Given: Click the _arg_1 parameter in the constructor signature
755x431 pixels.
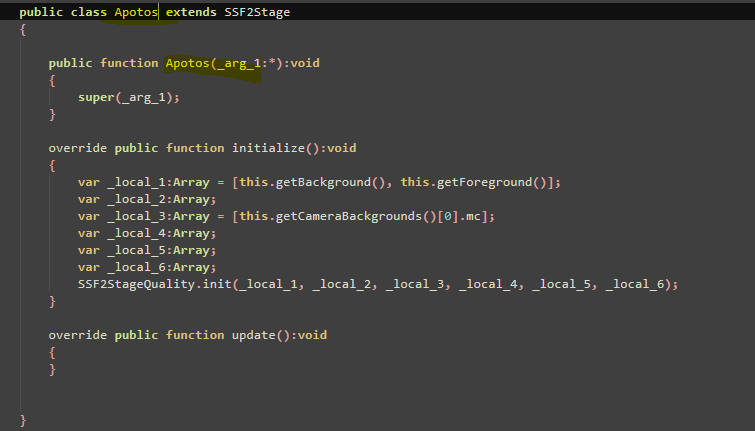Looking at the screenshot, I should [x=239, y=63].
